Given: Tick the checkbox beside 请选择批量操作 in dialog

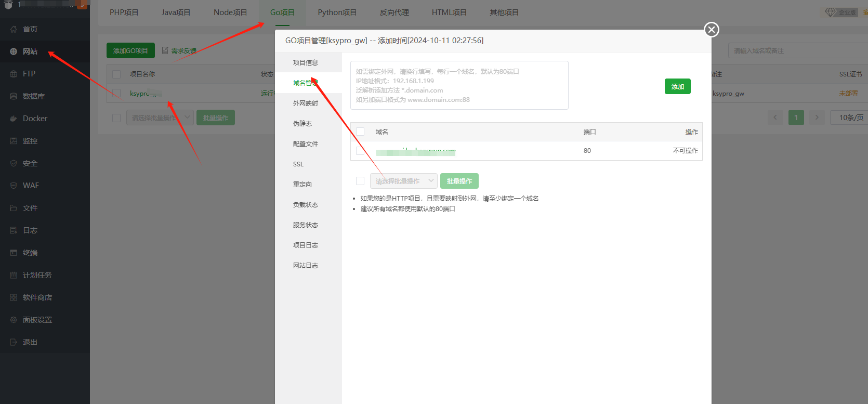Looking at the screenshot, I should click(x=360, y=181).
